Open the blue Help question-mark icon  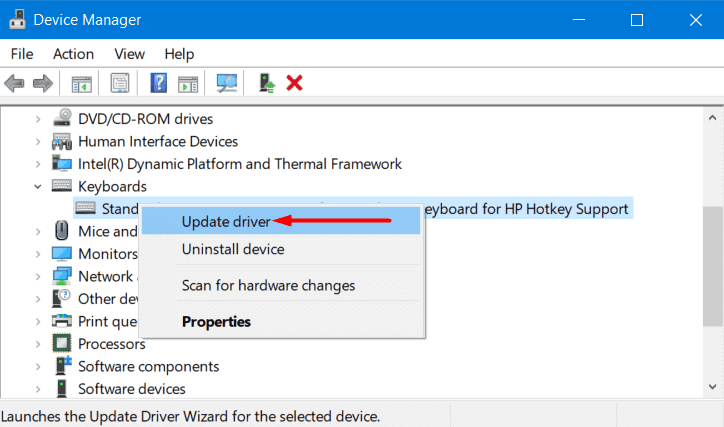pos(158,84)
